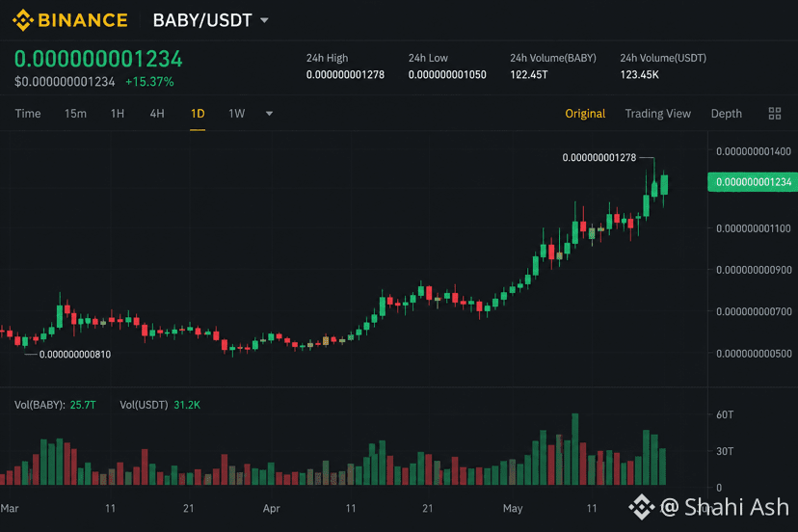
Task: Click the current price 0.000000001234 headline
Action: click(x=98, y=59)
